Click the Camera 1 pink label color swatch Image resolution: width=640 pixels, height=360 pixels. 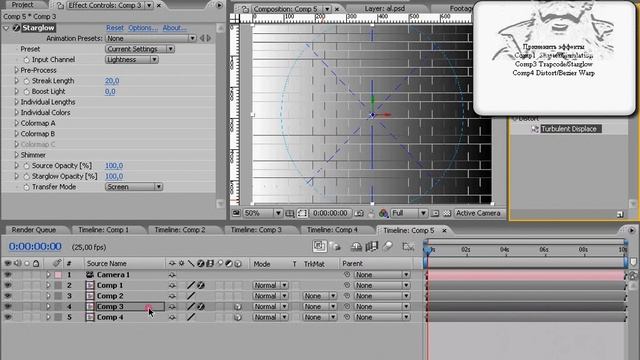click(58, 275)
